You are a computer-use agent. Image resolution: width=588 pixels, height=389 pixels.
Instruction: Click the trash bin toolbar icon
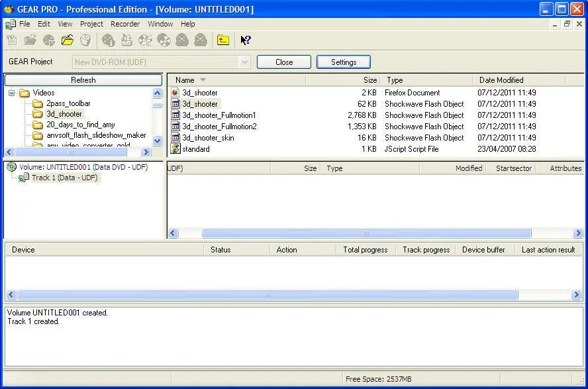coord(85,40)
